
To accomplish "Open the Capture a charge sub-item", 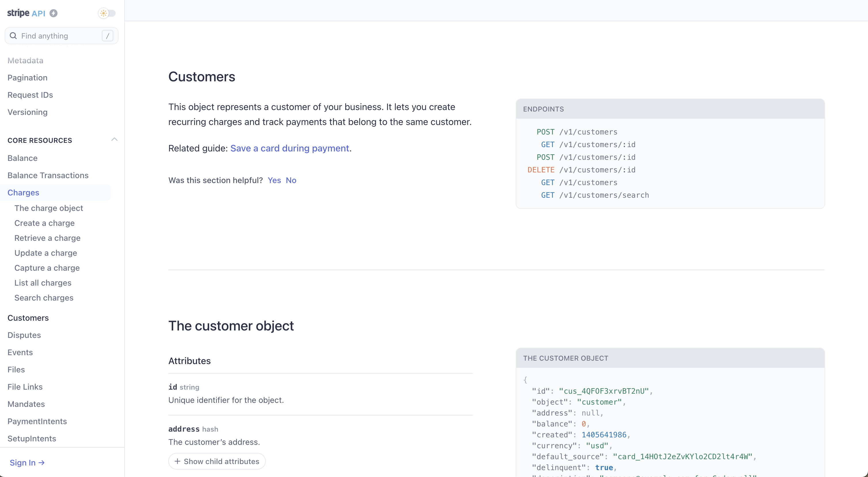I will [47, 268].
